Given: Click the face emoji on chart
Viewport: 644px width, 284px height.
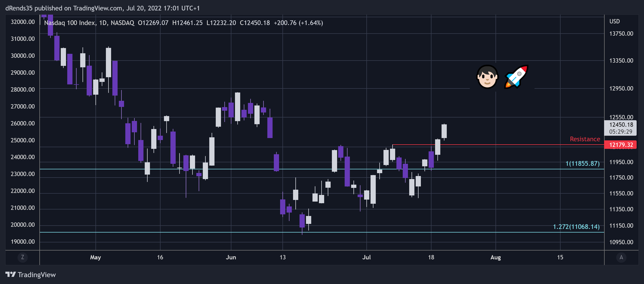Looking at the screenshot, I should click(487, 77).
